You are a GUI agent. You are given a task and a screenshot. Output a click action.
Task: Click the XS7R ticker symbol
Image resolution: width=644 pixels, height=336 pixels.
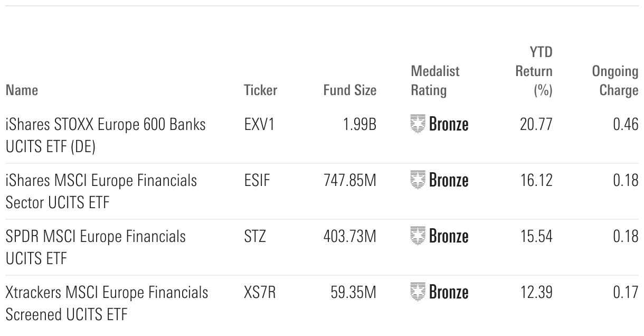pos(260,292)
